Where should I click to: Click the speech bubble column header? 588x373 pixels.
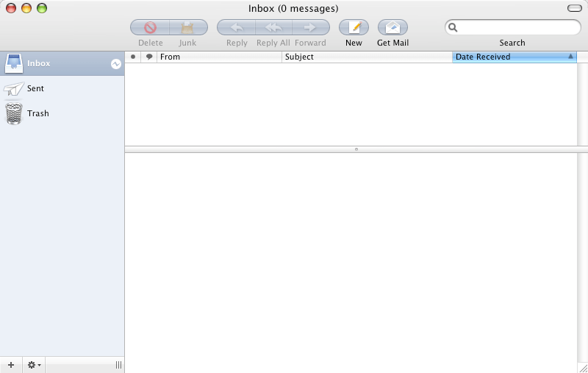(149, 57)
